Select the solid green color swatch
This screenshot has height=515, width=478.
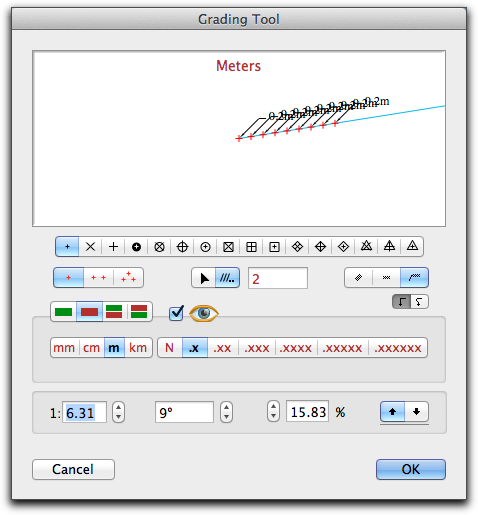[63, 312]
